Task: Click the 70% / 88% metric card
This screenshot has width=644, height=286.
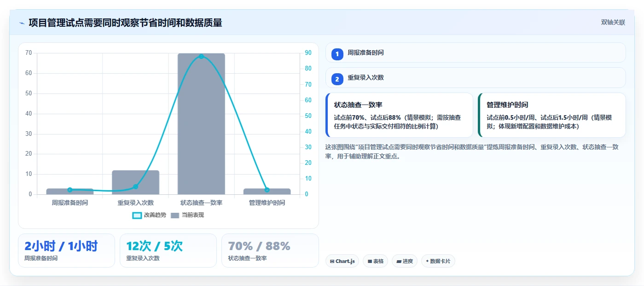Action: (270, 251)
